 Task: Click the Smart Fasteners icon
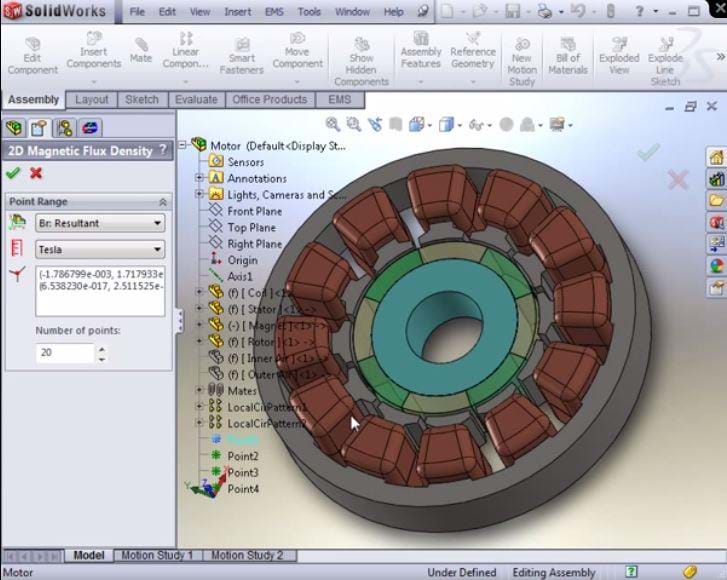coord(242,57)
